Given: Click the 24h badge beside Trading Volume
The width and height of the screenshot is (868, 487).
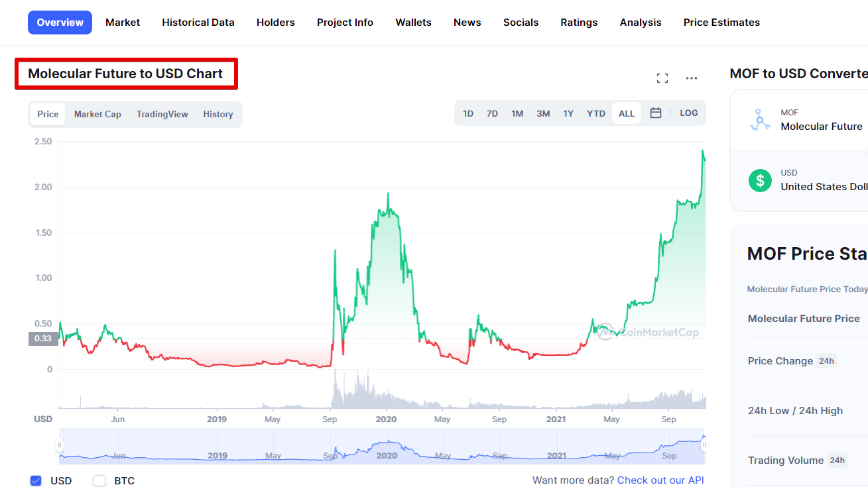Looking at the screenshot, I should (837, 460).
